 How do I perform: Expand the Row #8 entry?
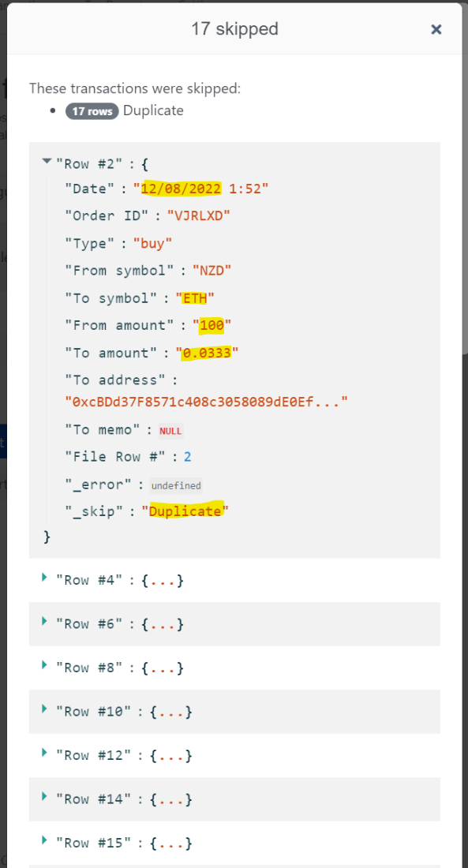45,665
